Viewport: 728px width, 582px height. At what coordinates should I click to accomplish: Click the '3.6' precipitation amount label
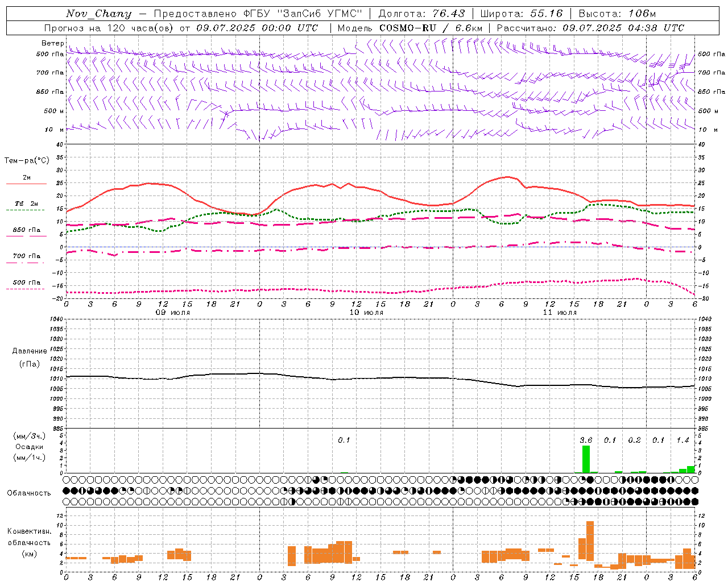[x=586, y=440]
